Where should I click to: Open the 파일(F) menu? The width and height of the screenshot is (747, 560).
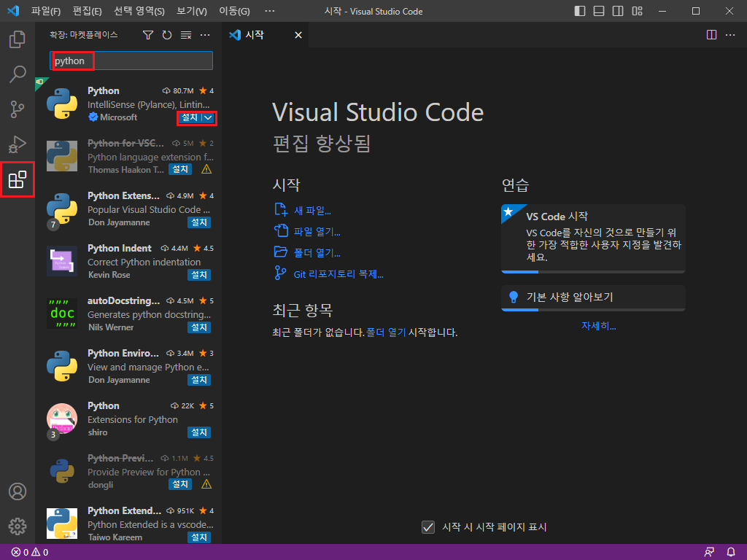46,11
